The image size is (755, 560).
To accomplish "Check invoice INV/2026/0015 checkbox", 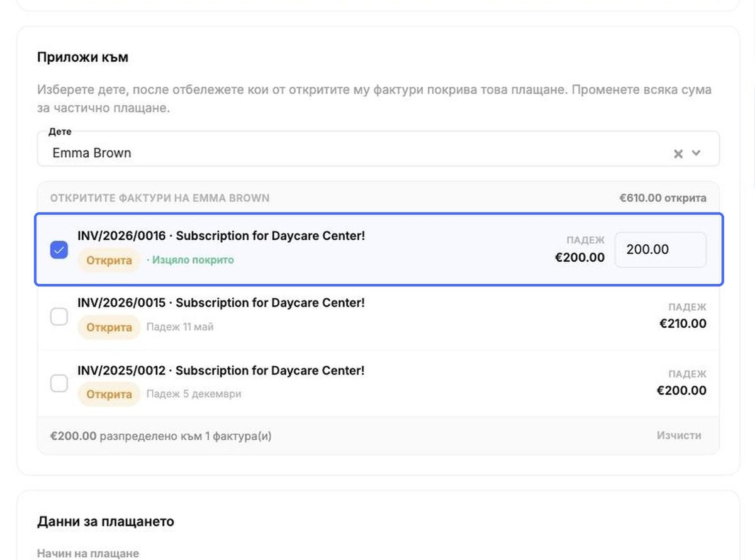I will click(59, 317).
